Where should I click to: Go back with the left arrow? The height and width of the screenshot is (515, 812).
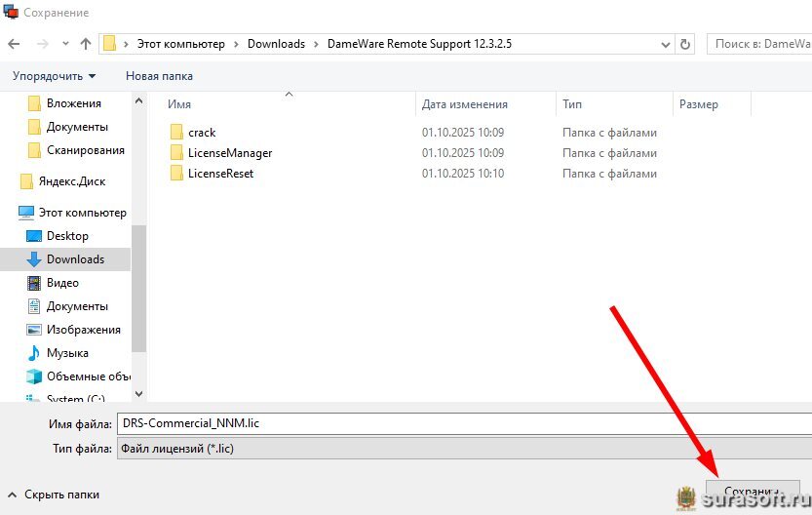[14, 44]
